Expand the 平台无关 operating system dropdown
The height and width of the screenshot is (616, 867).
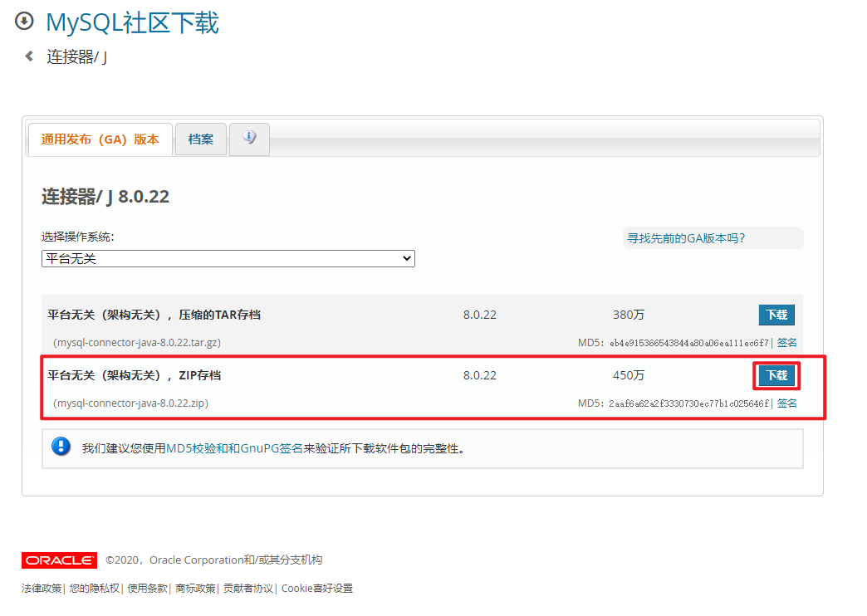pos(228,258)
